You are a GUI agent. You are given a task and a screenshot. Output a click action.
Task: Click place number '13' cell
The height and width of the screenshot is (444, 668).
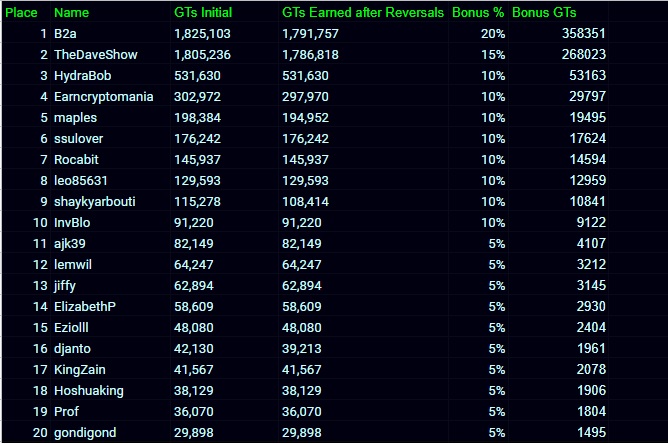(40, 285)
